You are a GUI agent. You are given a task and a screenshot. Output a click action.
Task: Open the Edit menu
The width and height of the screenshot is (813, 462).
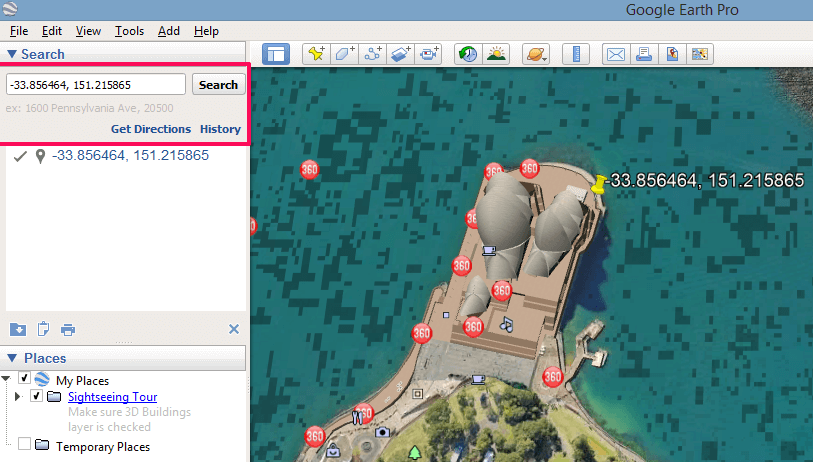(x=52, y=31)
